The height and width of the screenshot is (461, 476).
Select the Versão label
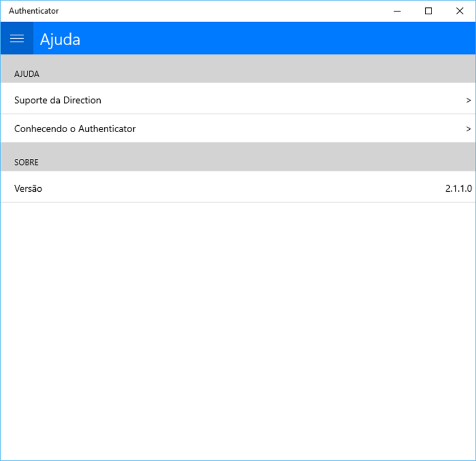(28, 188)
